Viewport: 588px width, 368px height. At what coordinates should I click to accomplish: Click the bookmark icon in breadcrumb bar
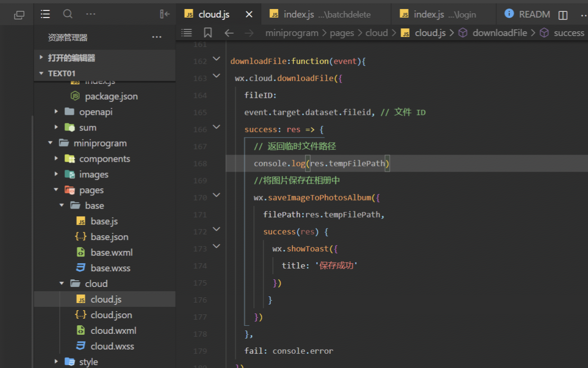208,33
